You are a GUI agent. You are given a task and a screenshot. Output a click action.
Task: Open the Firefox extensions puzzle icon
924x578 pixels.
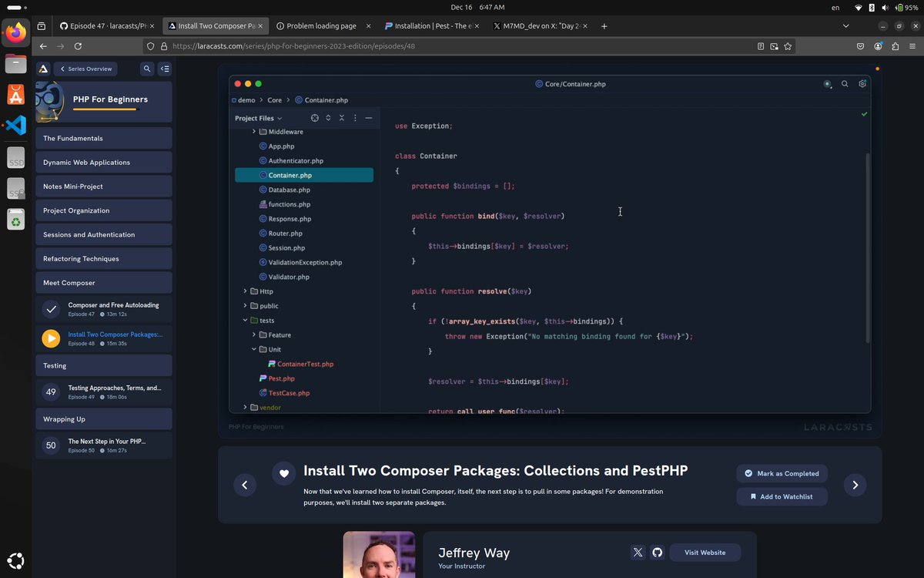click(x=895, y=46)
